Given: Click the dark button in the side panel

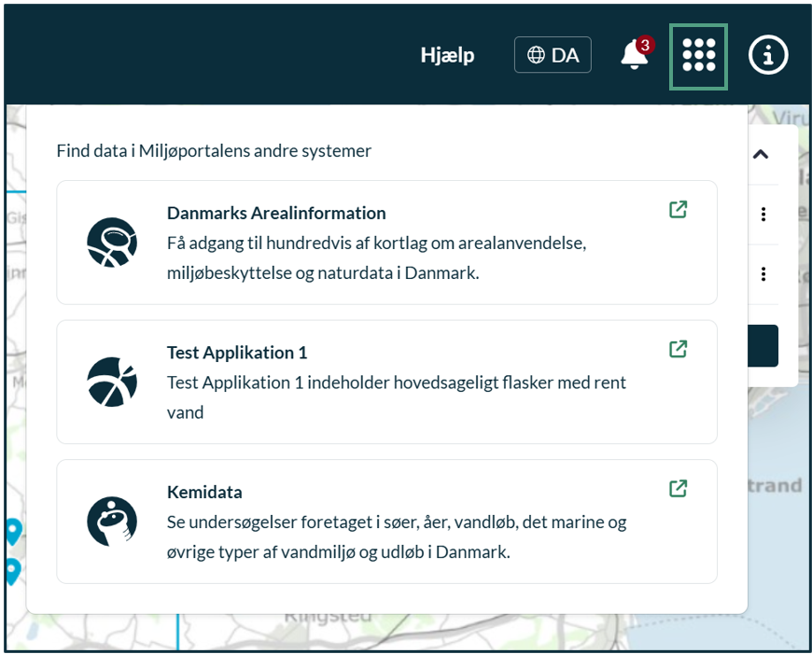Looking at the screenshot, I should [x=763, y=346].
